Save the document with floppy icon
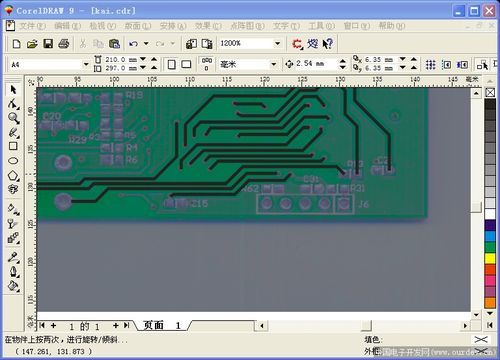This screenshot has width=500, height=360. (x=48, y=44)
